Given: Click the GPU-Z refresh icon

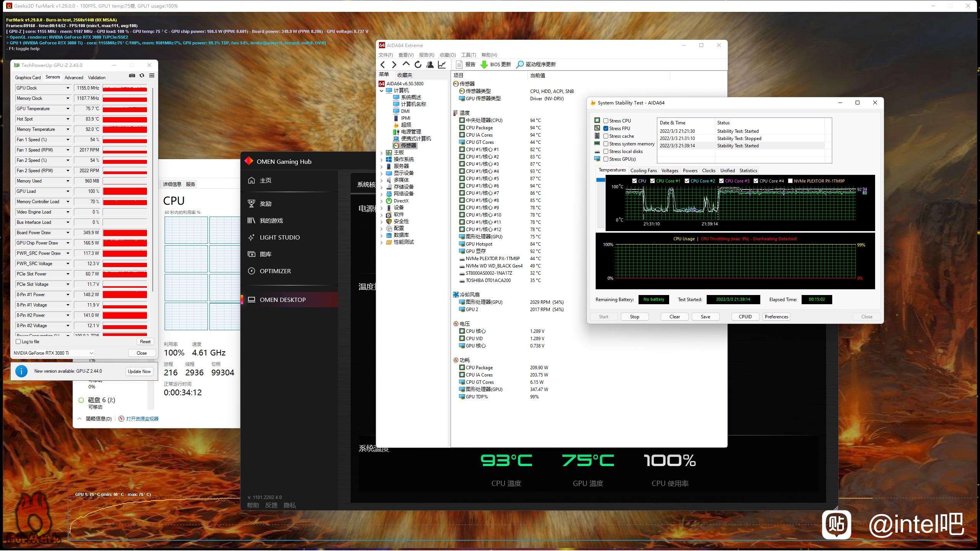Looking at the screenshot, I should point(142,76).
